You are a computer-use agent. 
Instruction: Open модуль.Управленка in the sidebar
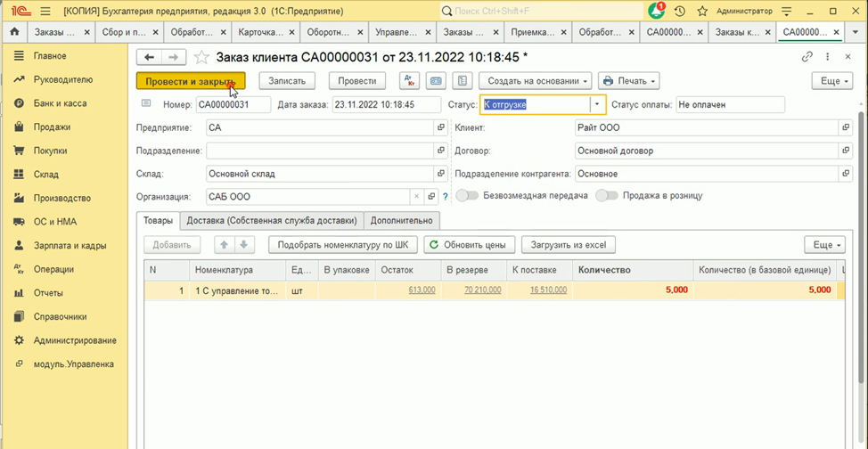(x=74, y=364)
